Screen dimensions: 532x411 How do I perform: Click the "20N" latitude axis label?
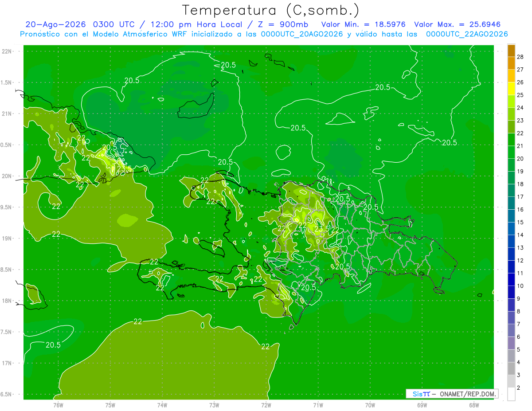coord(7,176)
